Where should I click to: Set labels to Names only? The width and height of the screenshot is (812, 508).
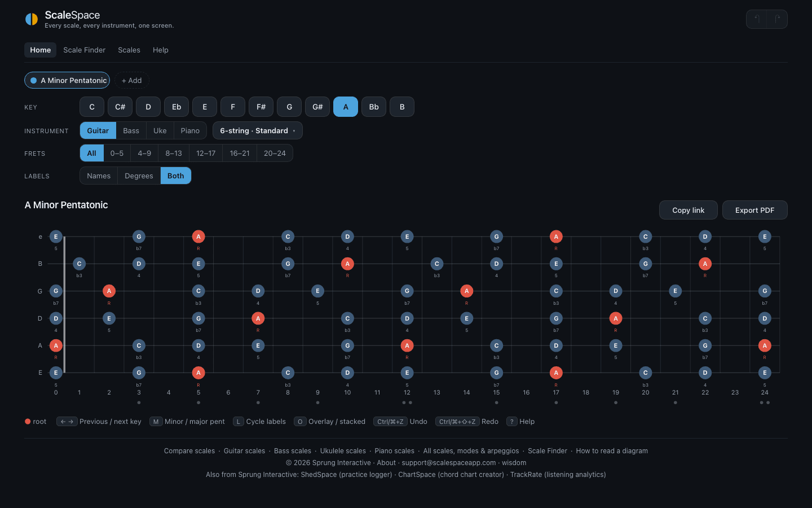click(x=99, y=176)
